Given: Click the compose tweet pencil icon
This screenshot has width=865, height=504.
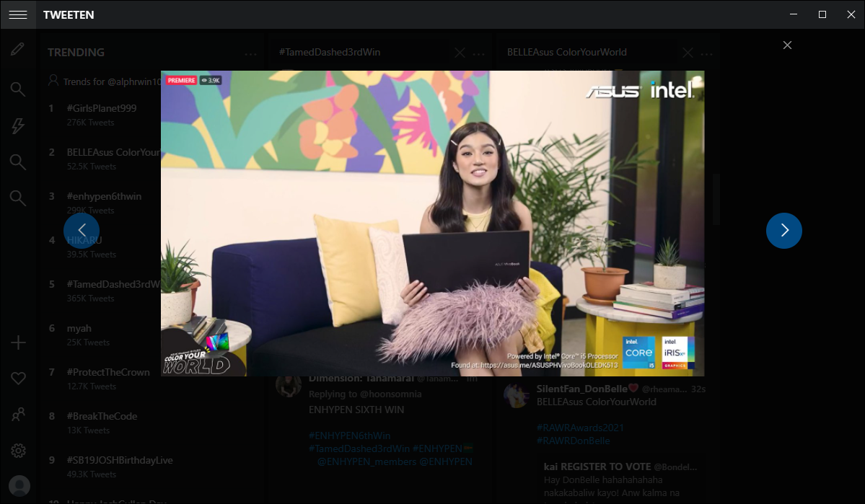Looking at the screenshot, I should coord(18,50).
